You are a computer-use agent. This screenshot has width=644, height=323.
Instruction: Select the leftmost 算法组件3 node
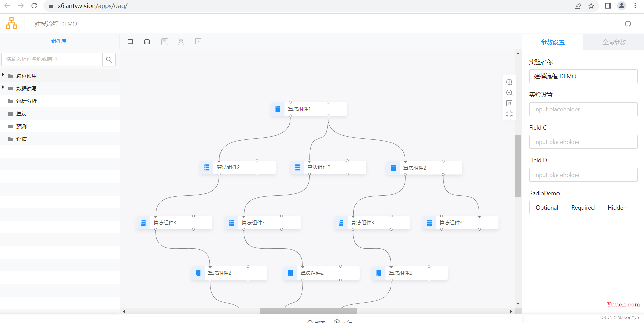(x=174, y=223)
